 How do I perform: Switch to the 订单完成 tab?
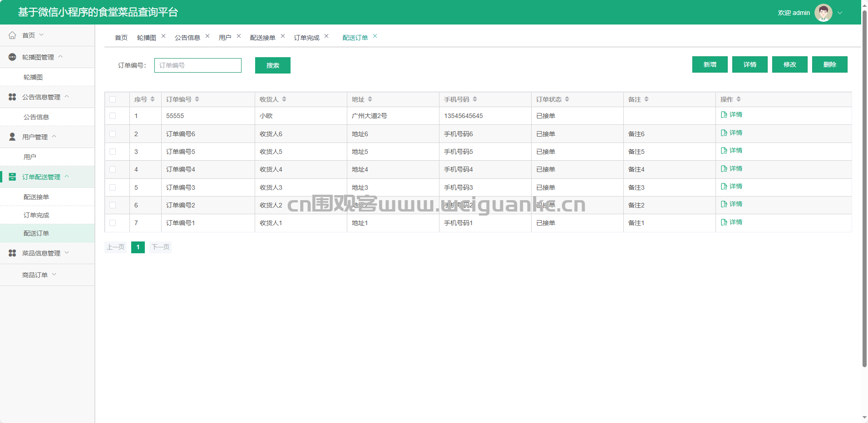(x=306, y=38)
